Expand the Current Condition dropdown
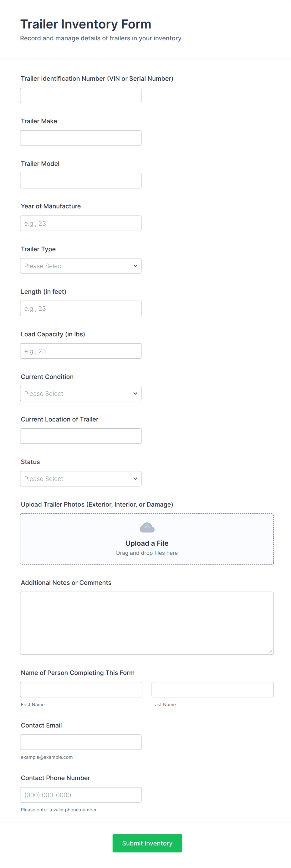This screenshot has height=868, width=291. click(x=80, y=394)
